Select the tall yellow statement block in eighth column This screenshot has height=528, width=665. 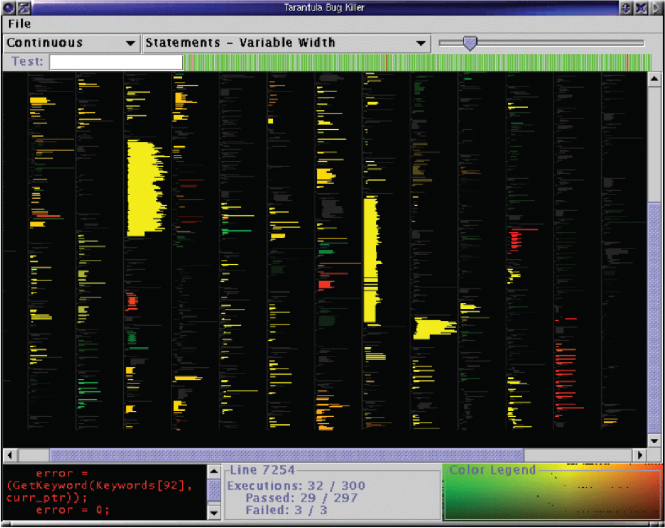tap(370, 260)
